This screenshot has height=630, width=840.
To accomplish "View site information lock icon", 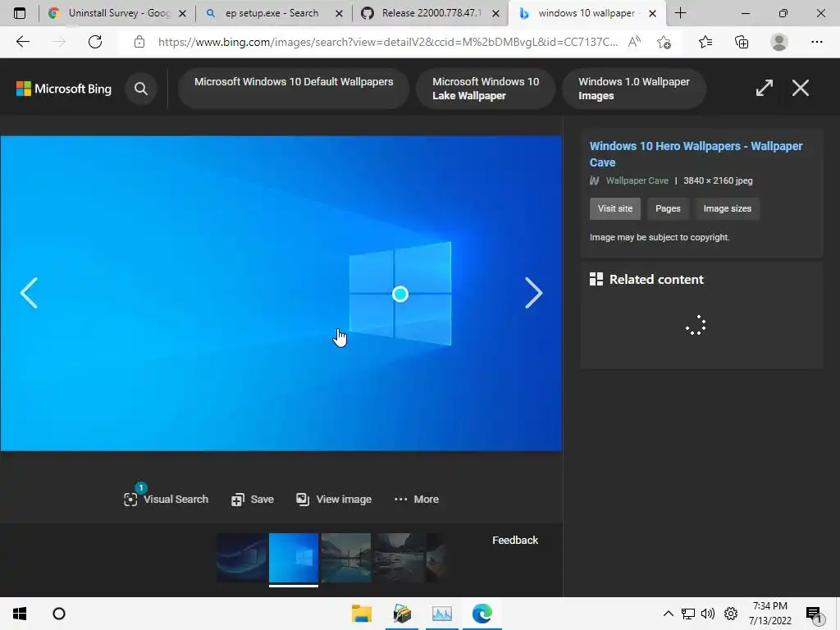I will tap(139, 42).
